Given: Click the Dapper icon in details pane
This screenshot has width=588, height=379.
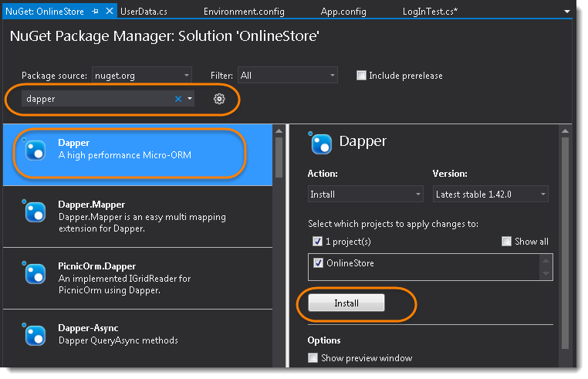Looking at the screenshot, I should click(x=321, y=143).
